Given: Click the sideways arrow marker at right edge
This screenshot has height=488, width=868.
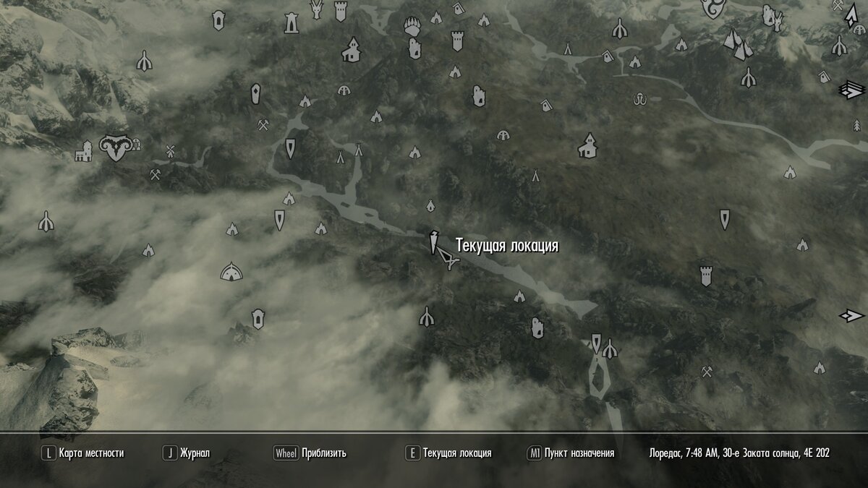Looking at the screenshot, I should [851, 316].
